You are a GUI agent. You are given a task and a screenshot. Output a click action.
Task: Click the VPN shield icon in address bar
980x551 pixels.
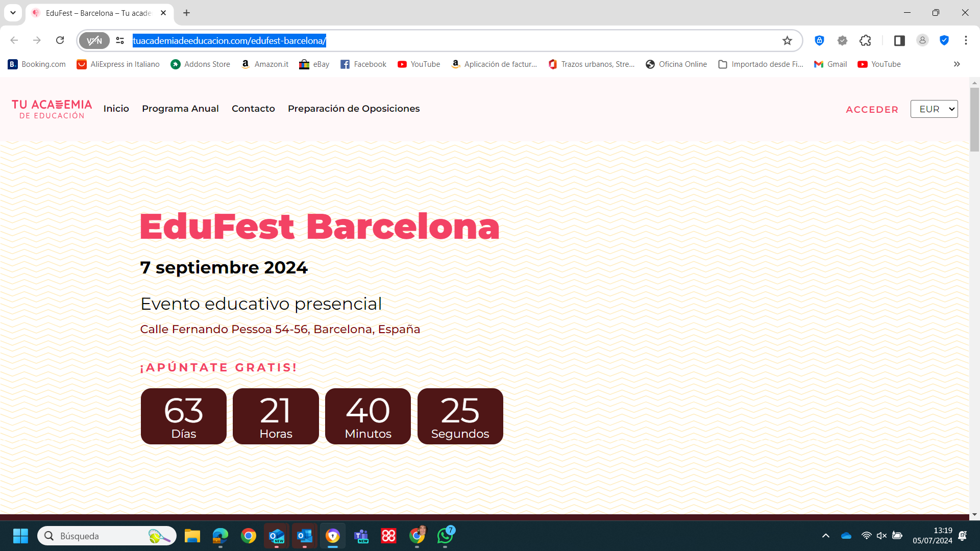point(94,40)
